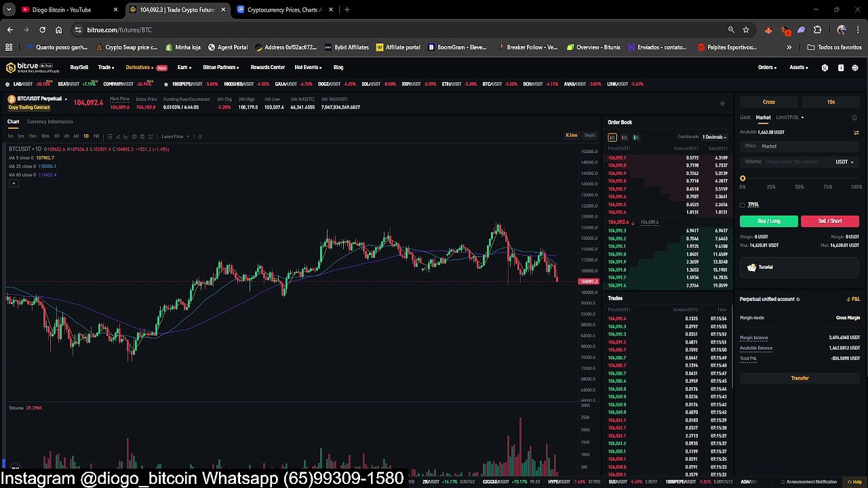Image resolution: width=868 pixels, height=488 pixels.
Task: Click the transfer arrows icon beside Available
Action: point(856,132)
